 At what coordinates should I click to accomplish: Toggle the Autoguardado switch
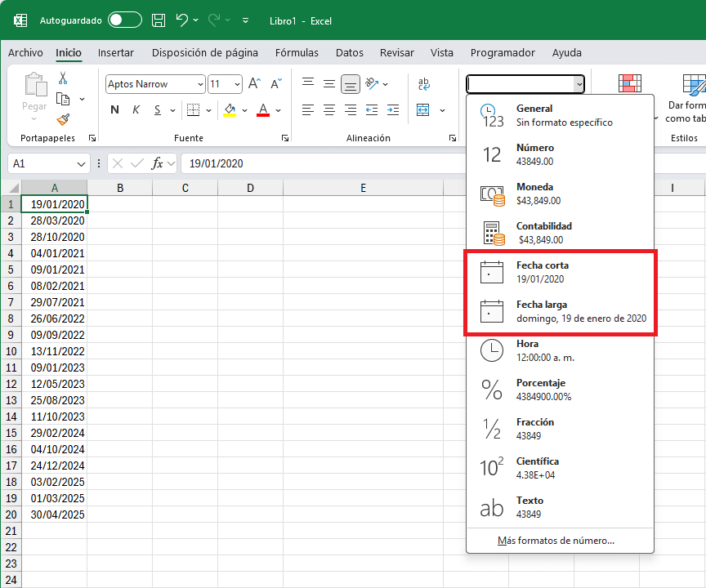tap(125, 20)
